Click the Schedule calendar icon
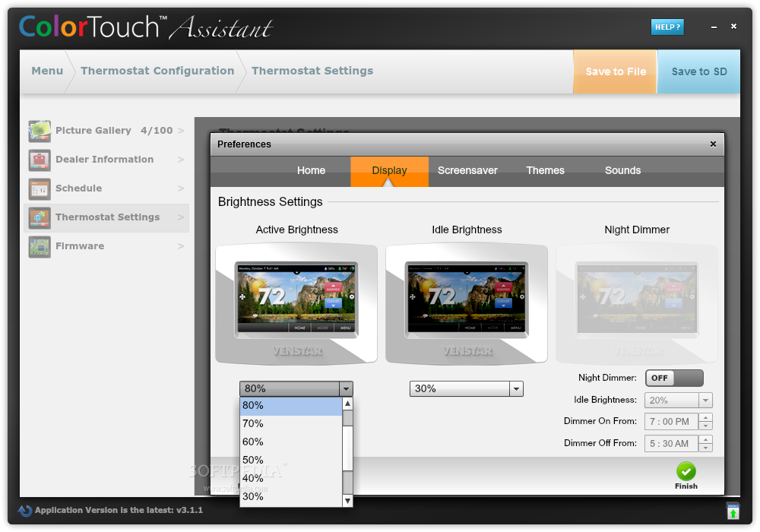The width and height of the screenshot is (760, 532). (40, 189)
